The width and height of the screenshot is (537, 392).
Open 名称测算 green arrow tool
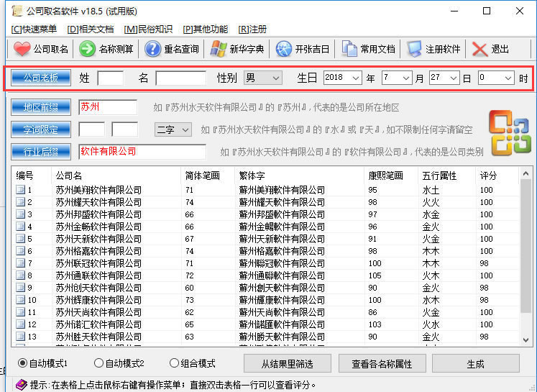(88, 49)
